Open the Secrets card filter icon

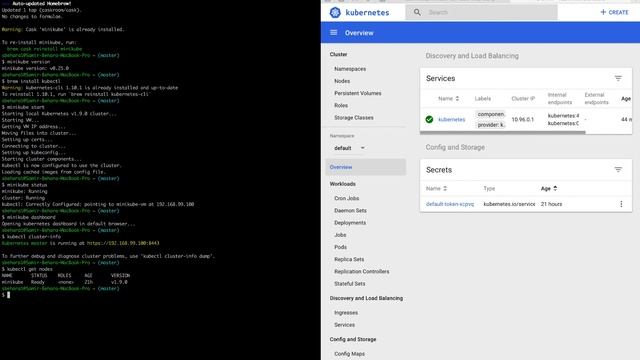coord(618,169)
